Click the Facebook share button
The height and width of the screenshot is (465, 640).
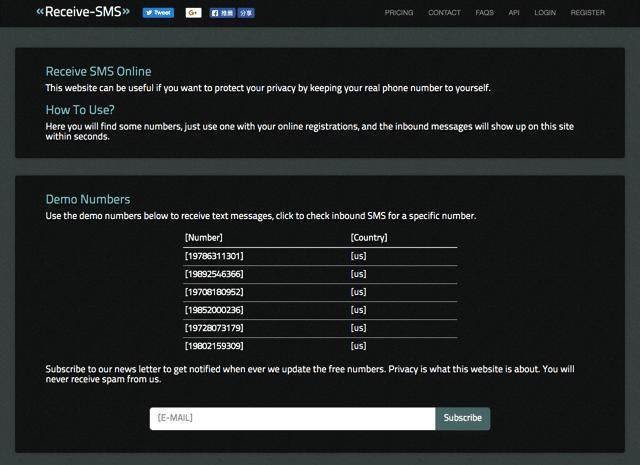(x=246, y=13)
